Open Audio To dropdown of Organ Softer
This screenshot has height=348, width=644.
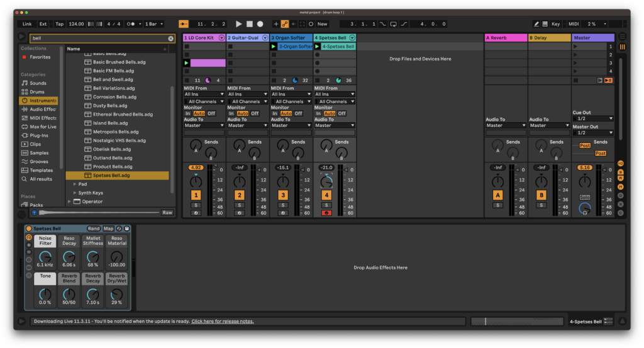pos(291,125)
